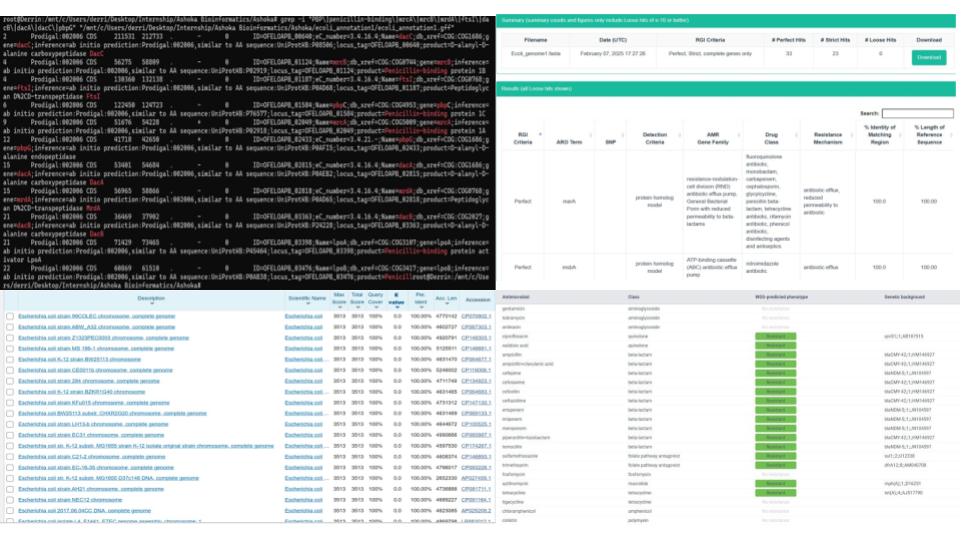Select checkbox beside K-12 strain BW25113

(x=9, y=359)
